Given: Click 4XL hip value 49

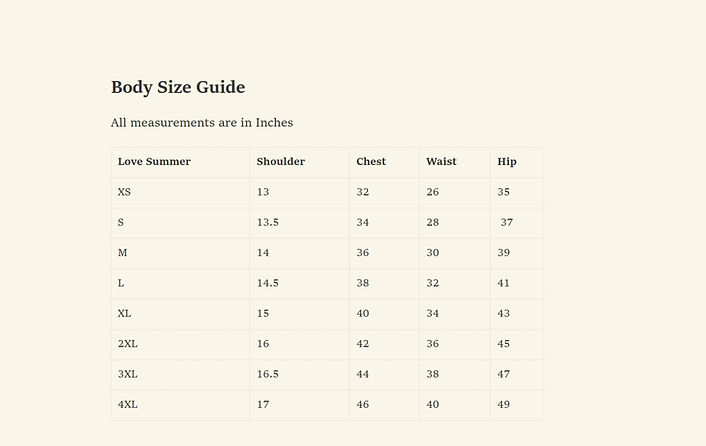Looking at the screenshot, I should pyautogui.click(x=504, y=405).
